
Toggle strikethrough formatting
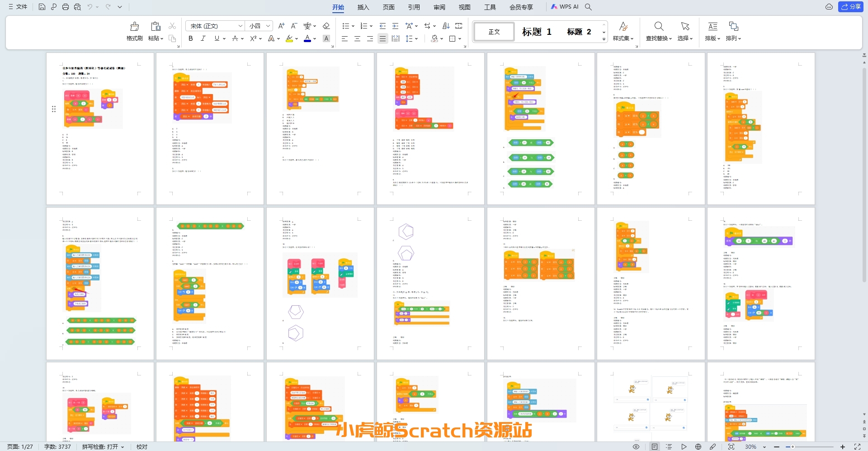coord(235,38)
